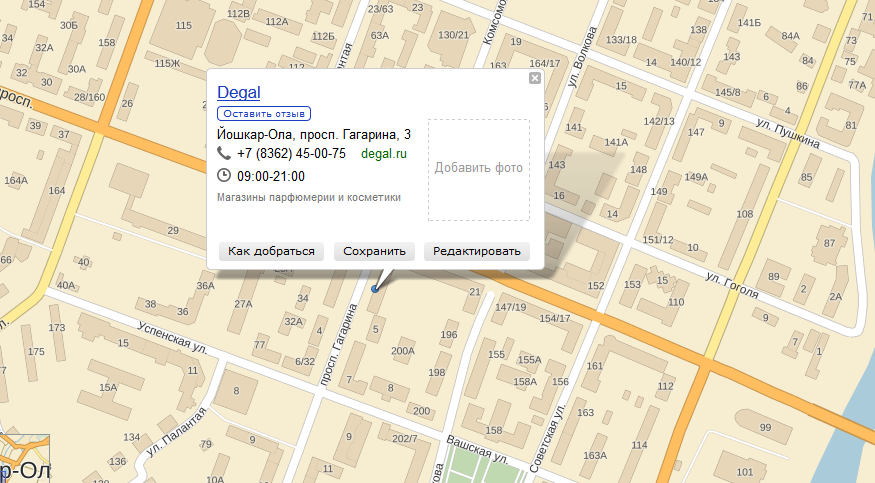Screen dimensions: 875x483
Task: Click building number 84А
Action: click(790, 36)
